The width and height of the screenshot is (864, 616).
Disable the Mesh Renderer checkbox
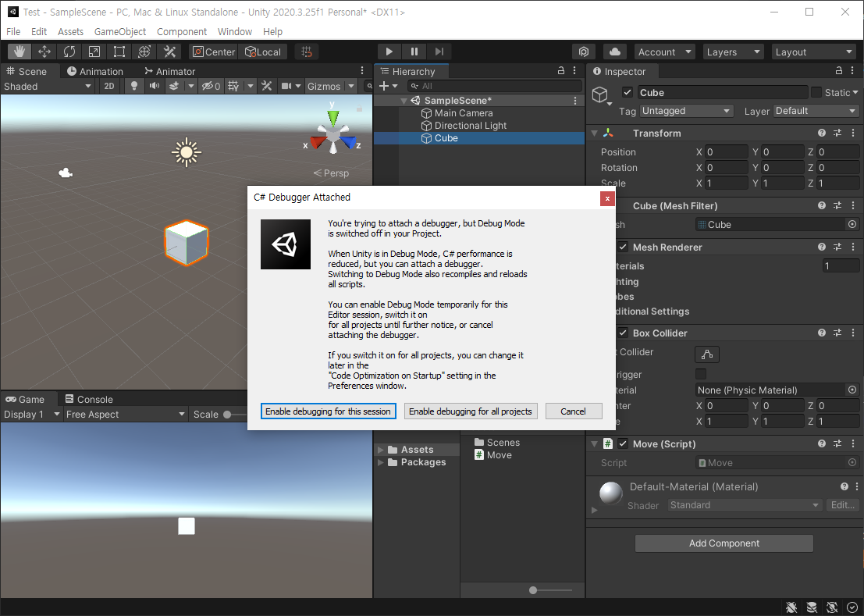tap(623, 247)
